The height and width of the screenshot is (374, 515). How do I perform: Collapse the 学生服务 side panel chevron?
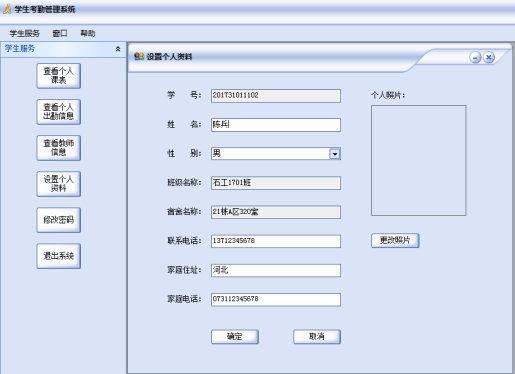tap(118, 49)
